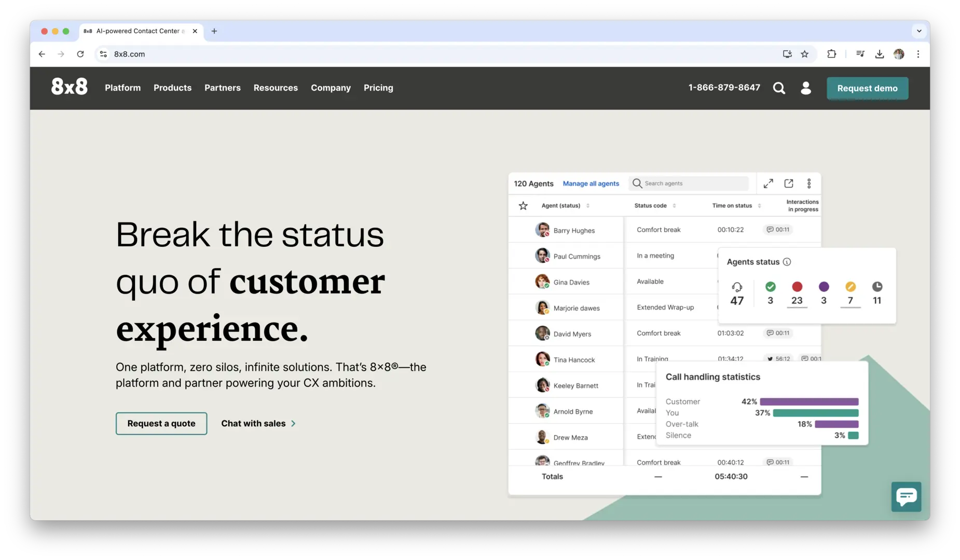960x560 pixels.
Task: Select the purple status circle
Action: (824, 287)
